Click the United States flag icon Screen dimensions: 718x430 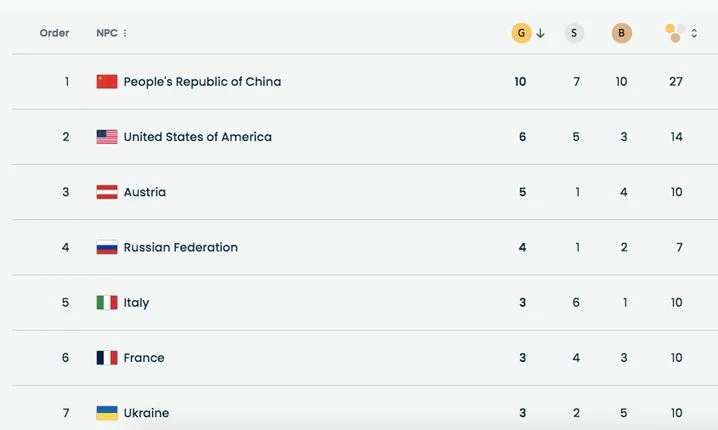107,137
